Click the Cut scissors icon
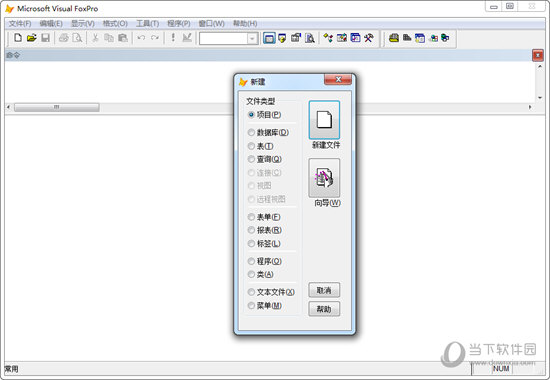The width and height of the screenshot is (550, 380). [x=95, y=38]
